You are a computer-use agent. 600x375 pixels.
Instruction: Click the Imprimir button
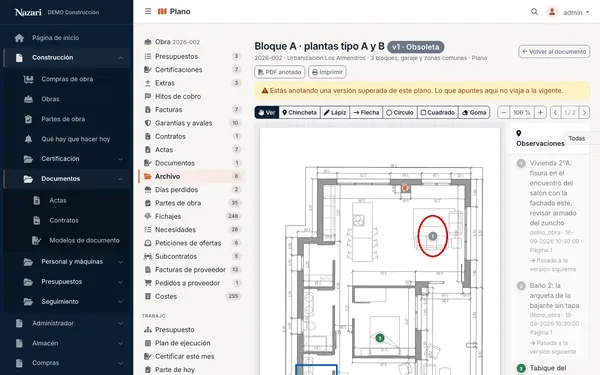[327, 72]
